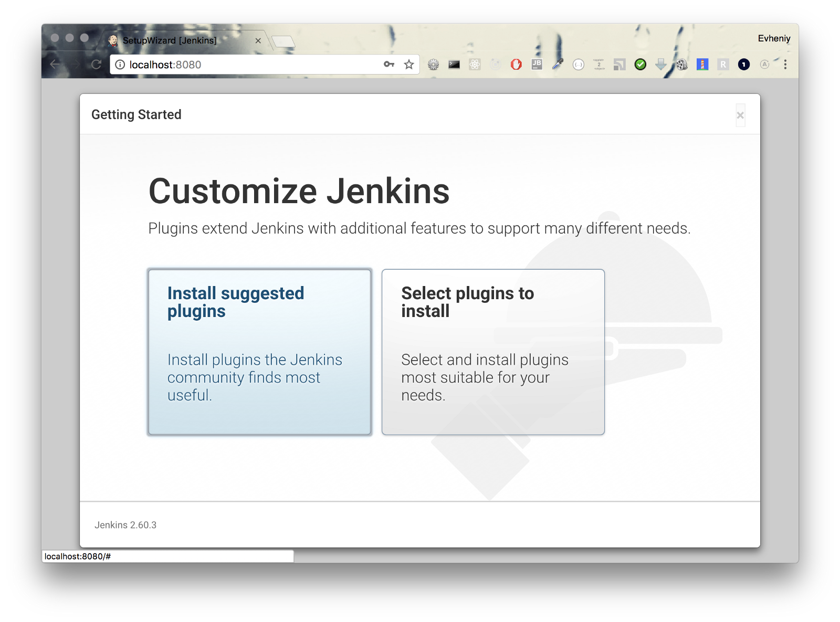
Task: Open the film reel video extension
Action: [681, 65]
